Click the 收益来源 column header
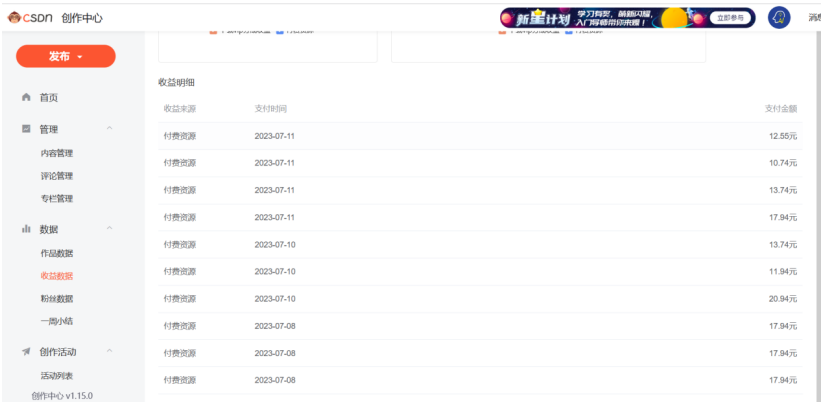The height and width of the screenshot is (406, 821). [180, 109]
